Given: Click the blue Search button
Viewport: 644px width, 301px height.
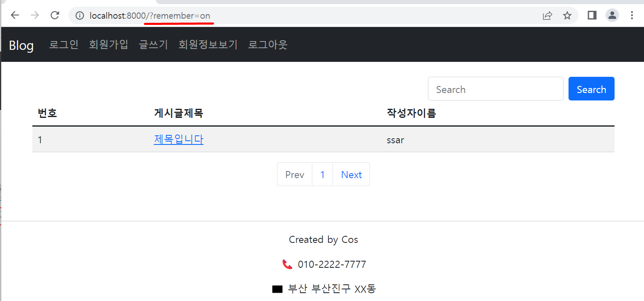Looking at the screenshot, I should pos(591,89).
